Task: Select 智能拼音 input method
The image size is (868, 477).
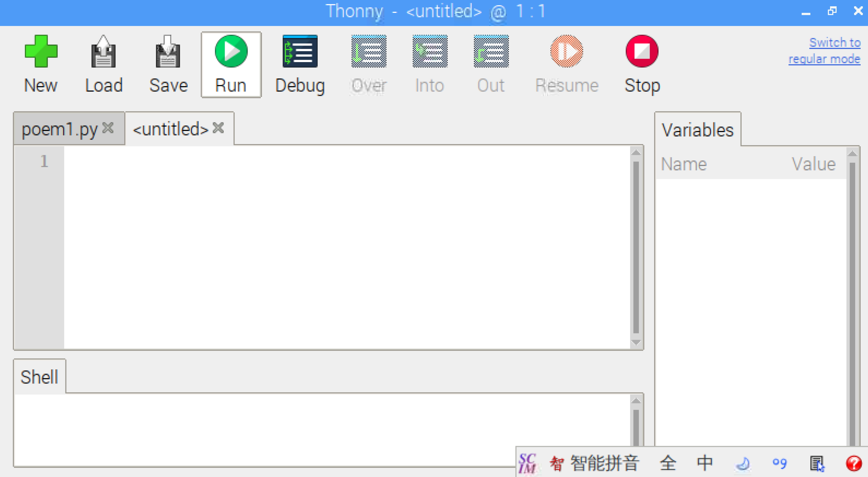Action: pos(594,463)
